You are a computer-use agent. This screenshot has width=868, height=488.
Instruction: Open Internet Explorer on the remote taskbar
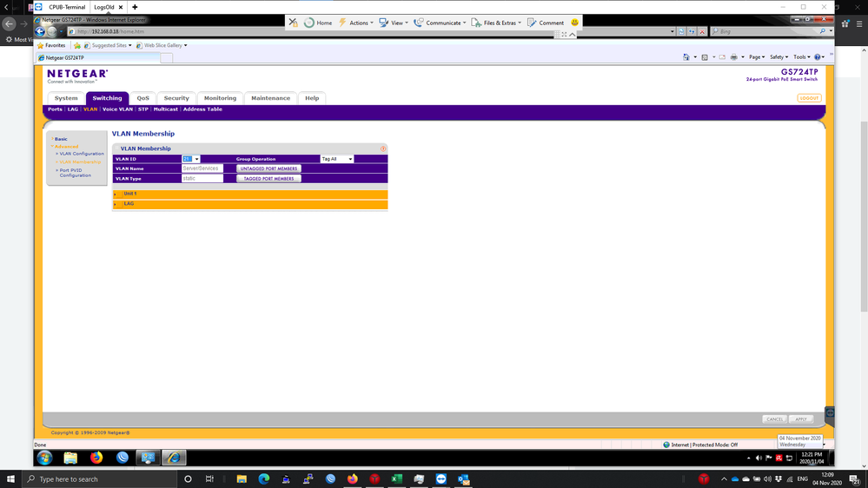[174, 458]
